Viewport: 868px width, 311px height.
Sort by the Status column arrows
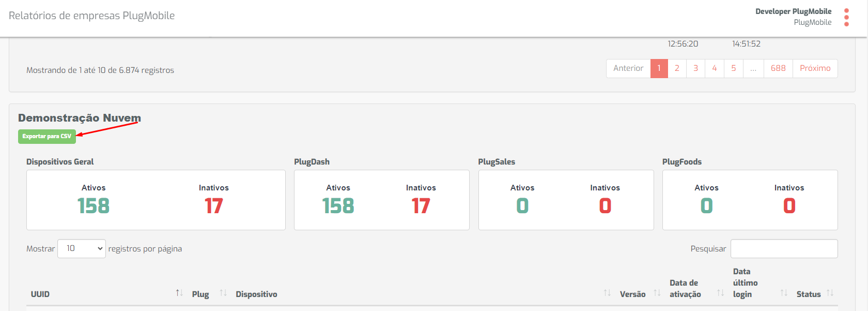[830, 293]
